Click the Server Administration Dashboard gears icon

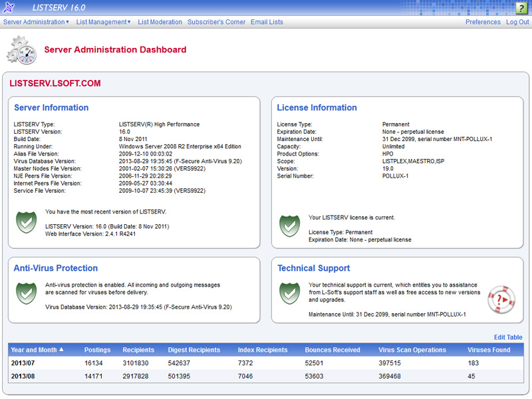pos(22,51)
